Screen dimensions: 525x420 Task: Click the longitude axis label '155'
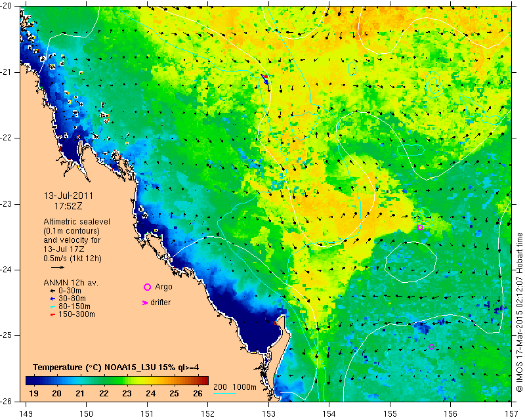pos(390,414)
